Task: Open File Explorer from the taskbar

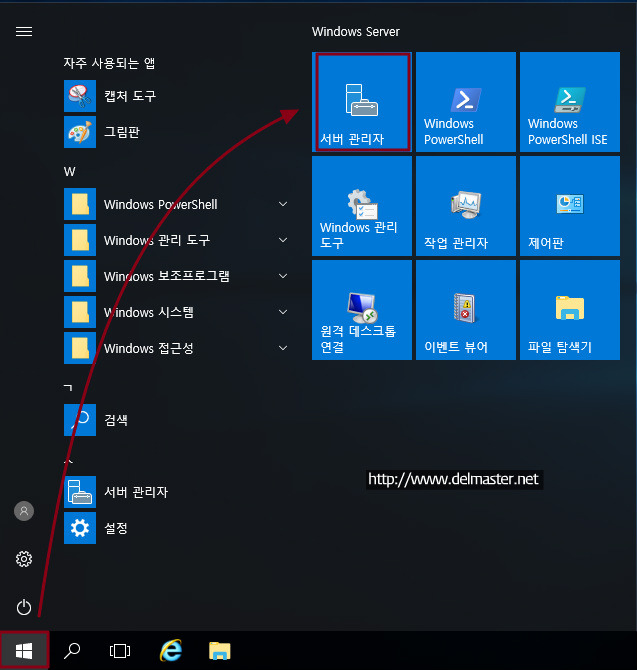Action: point(220,651)
